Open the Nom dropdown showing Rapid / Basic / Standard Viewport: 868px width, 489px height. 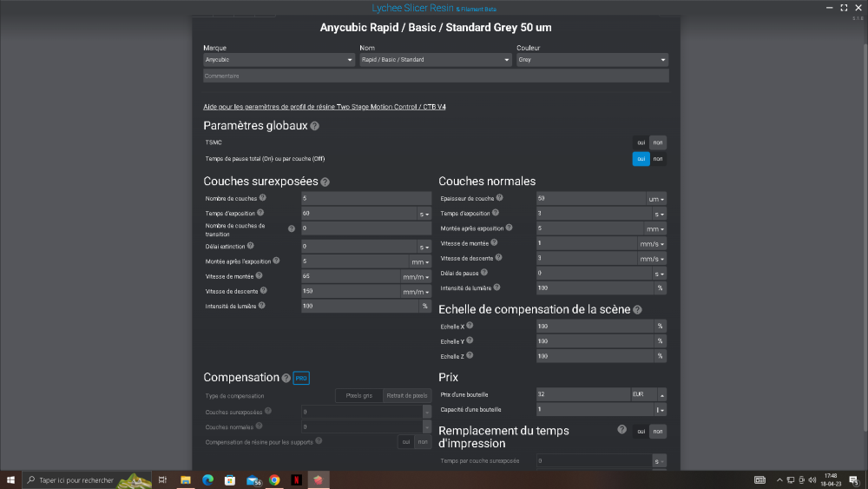point(436,60)
